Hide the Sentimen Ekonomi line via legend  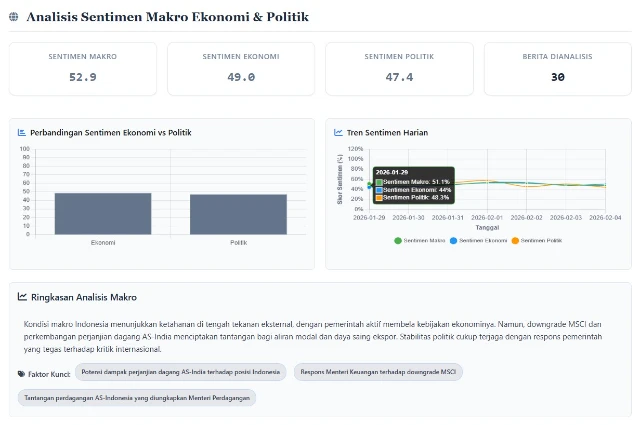[480, 241]
